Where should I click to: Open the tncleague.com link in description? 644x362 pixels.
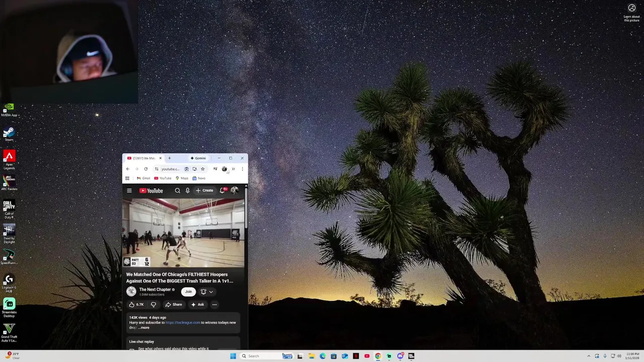[x=183, y=322]
